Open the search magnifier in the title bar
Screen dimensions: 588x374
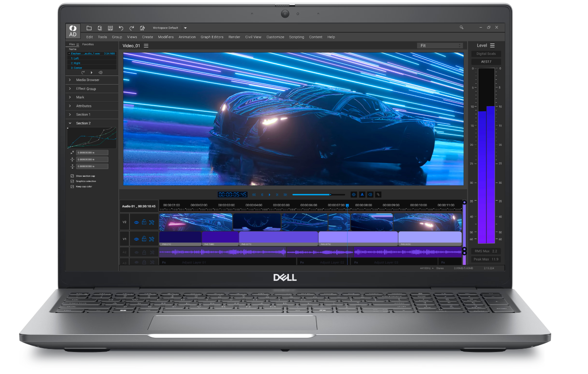point(462,28)
